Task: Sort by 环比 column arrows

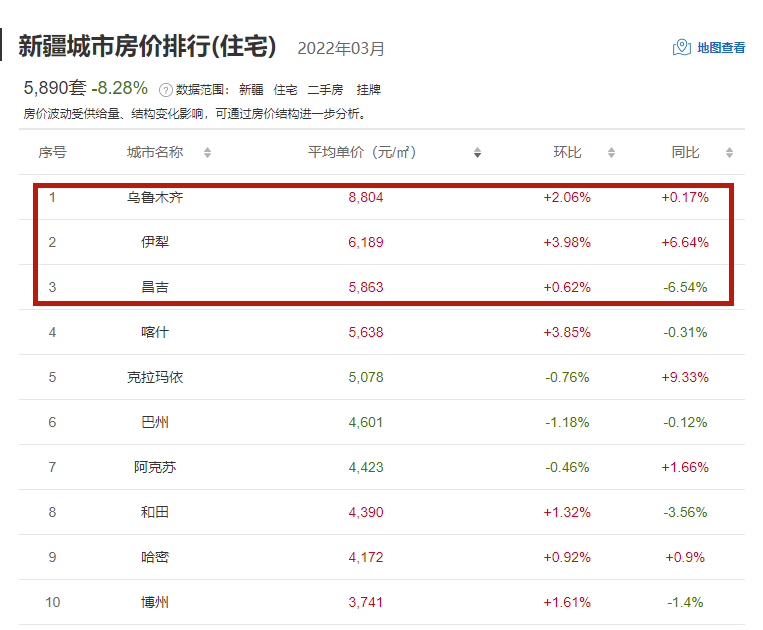Action: coord(611,153)
